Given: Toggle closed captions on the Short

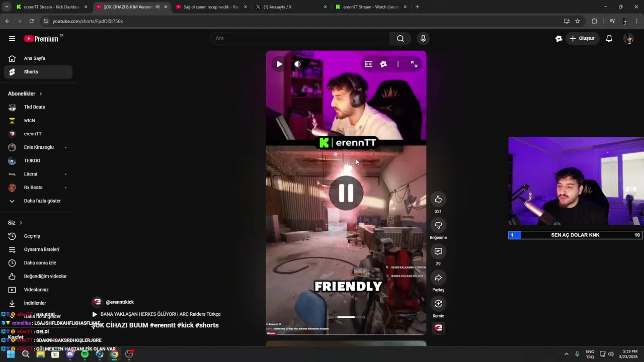Looking at the screenshot, I should (369, 64).
